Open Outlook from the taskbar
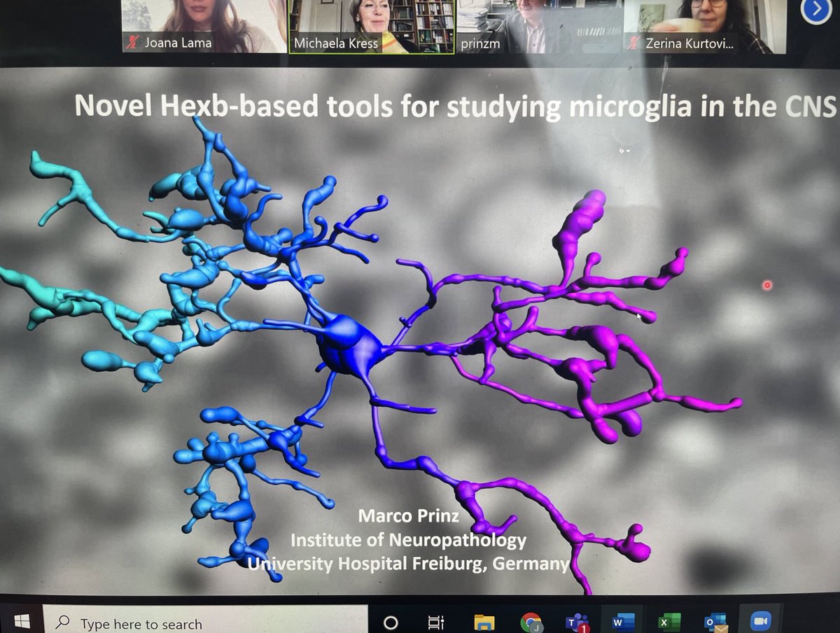 click(715, 622)
